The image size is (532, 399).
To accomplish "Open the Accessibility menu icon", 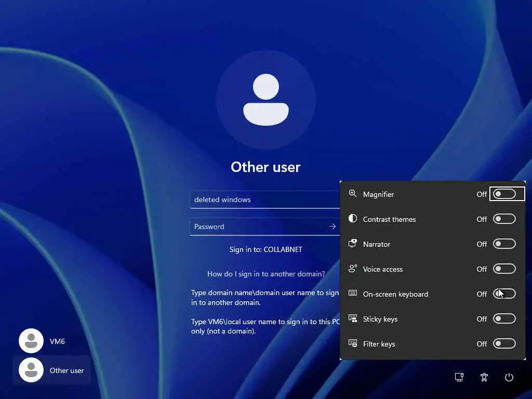I will pyautogui.click(x=484, y=377).
